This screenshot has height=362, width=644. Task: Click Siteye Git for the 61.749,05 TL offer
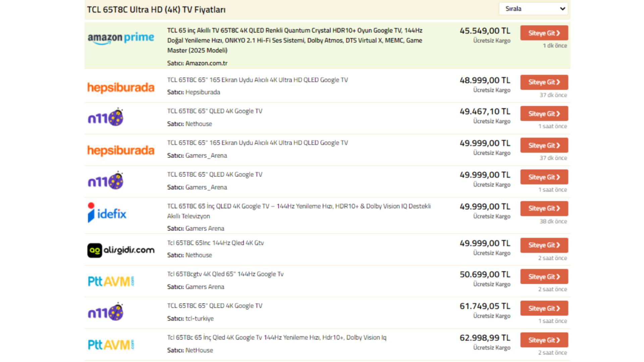point(544,308)
